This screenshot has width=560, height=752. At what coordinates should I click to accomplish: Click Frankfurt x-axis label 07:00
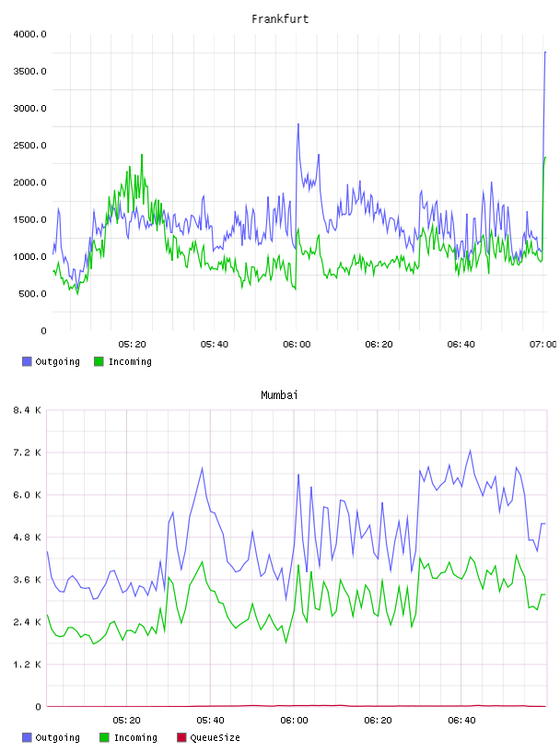click(542, 345)
